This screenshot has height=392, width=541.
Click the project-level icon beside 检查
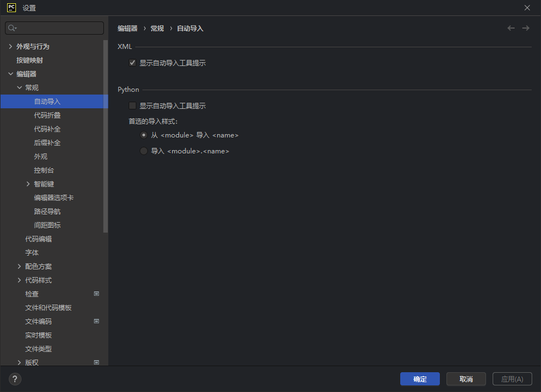97,294
